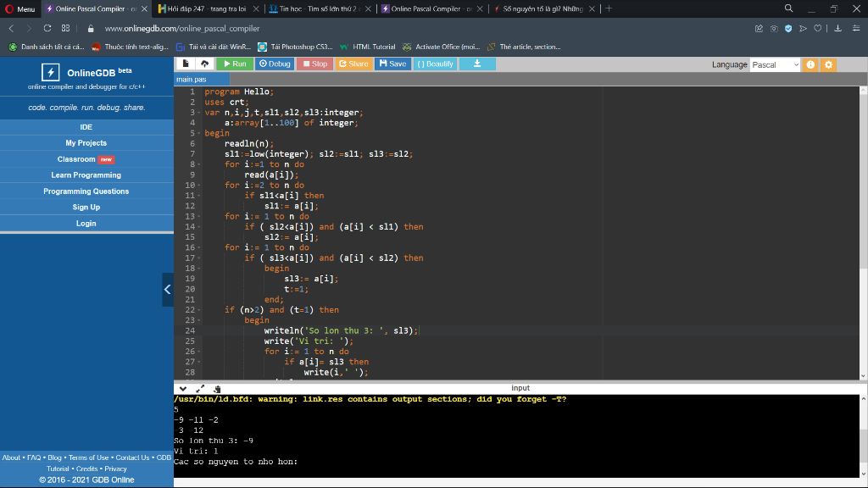The image size is (868, 488).
Task: Click the browser back arrow
Action: pos(11,28)
